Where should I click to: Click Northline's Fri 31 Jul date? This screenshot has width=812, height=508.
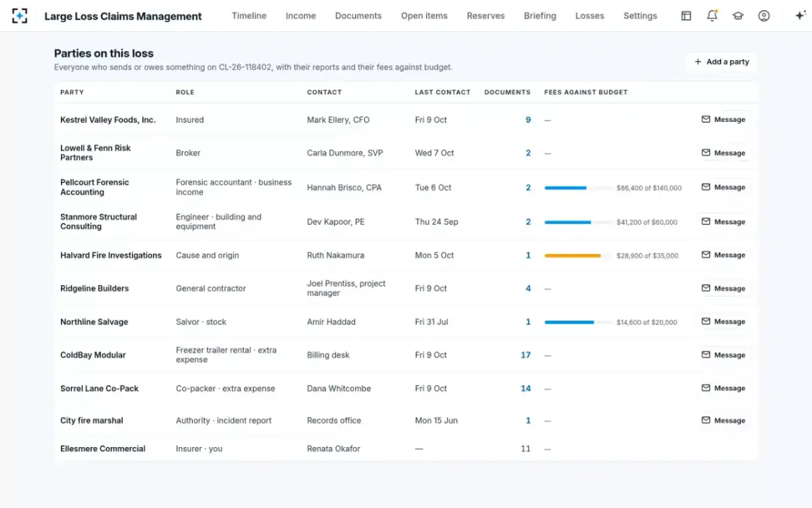coord(432,322)
